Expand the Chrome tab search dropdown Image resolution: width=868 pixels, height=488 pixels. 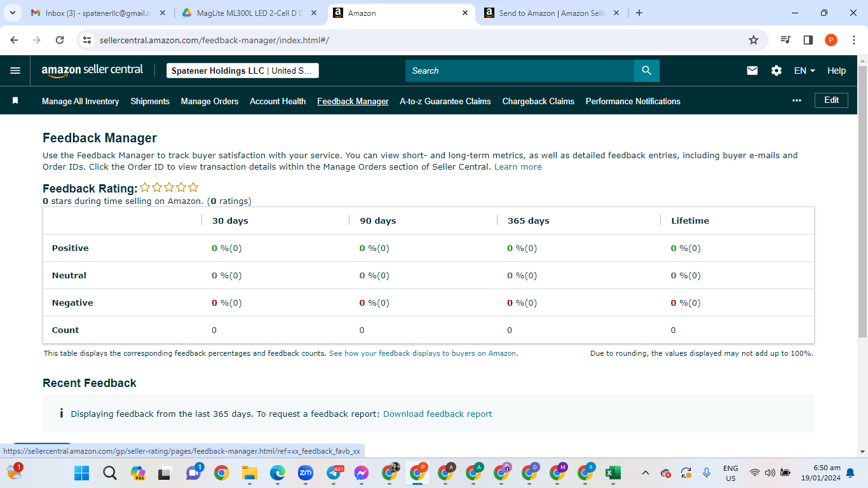click(13, 13)
